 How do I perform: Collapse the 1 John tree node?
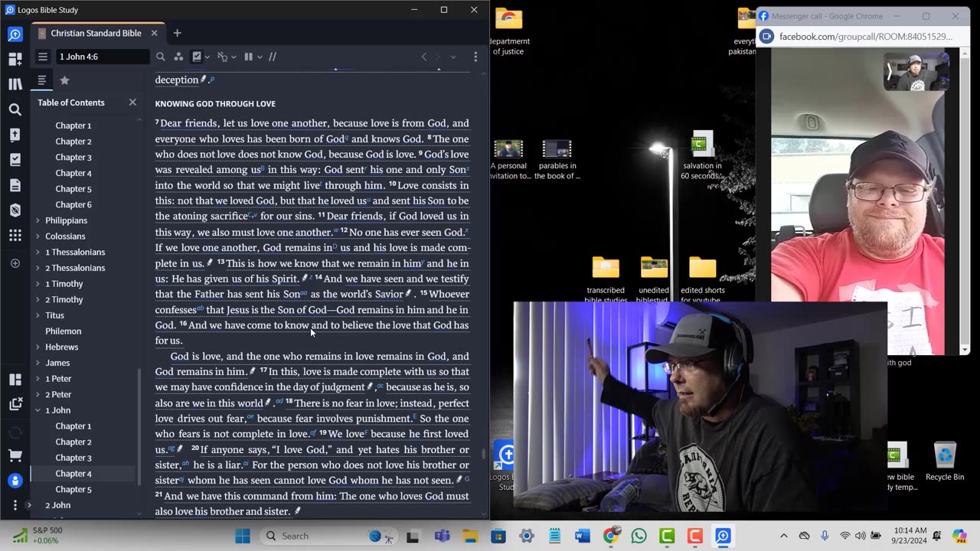tap(38, 410)
